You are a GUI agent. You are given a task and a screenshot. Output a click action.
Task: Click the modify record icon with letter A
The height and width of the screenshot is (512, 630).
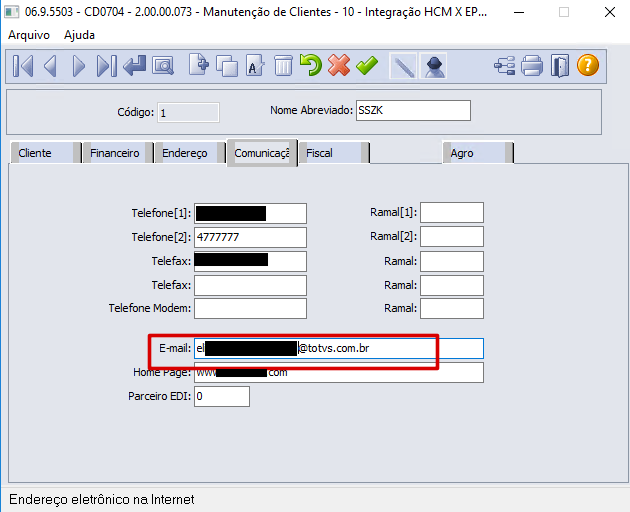pyautogui.click(x=255, y=66)
